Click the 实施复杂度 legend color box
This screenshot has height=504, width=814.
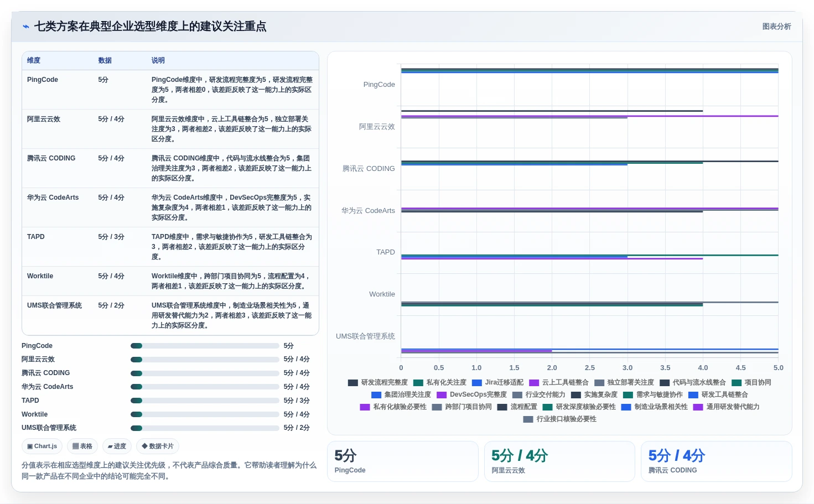tap(576, 395)
